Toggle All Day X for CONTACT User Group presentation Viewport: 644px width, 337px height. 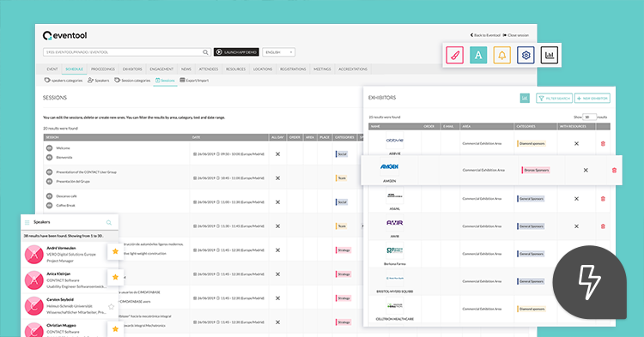click(x=277, y=178)
